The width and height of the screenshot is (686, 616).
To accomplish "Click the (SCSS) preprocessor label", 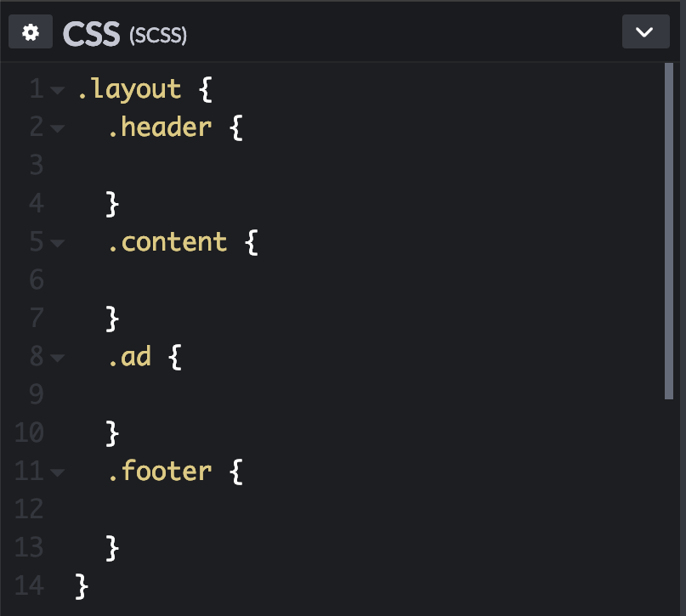I will click(156, 36).
